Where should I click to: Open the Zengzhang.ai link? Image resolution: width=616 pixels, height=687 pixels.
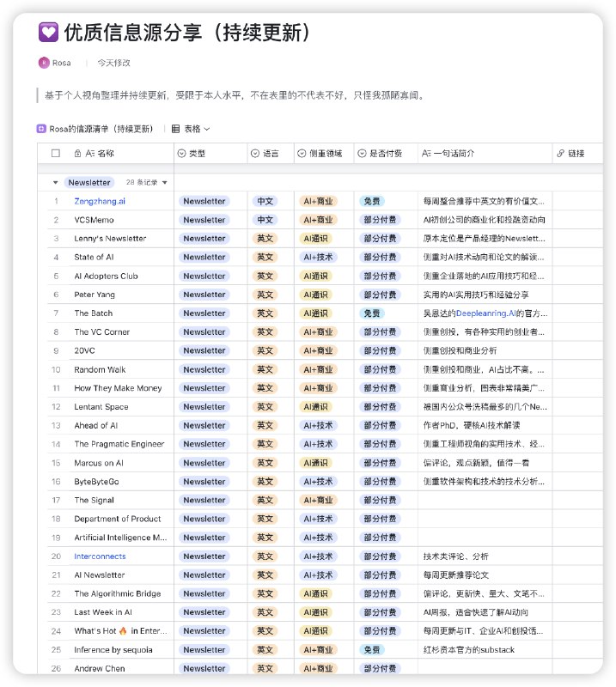click(x=100, y=201)
